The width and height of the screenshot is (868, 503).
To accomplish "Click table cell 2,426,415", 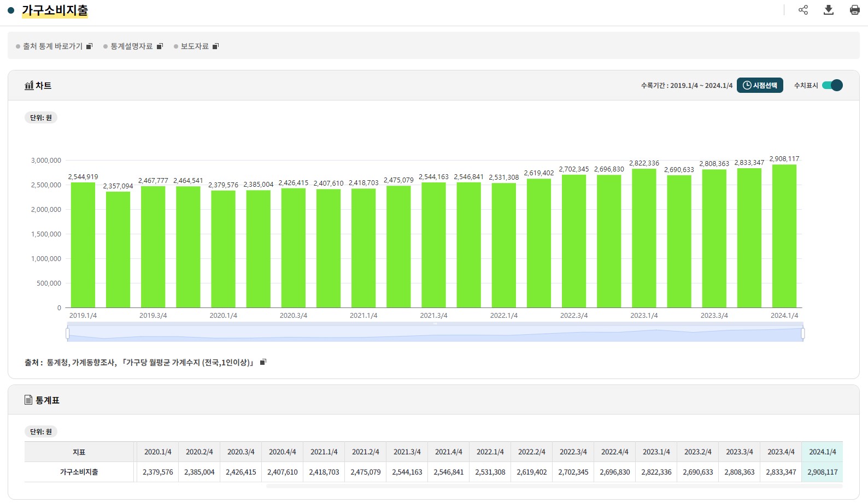I will tap(241, 472).
